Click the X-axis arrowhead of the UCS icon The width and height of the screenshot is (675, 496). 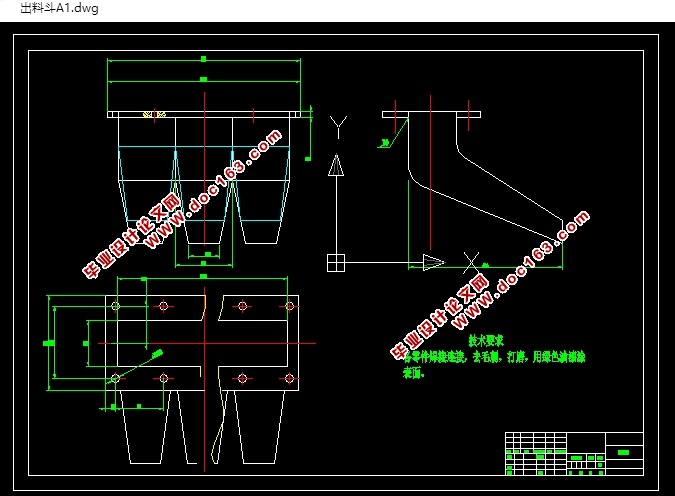[434, 262]
